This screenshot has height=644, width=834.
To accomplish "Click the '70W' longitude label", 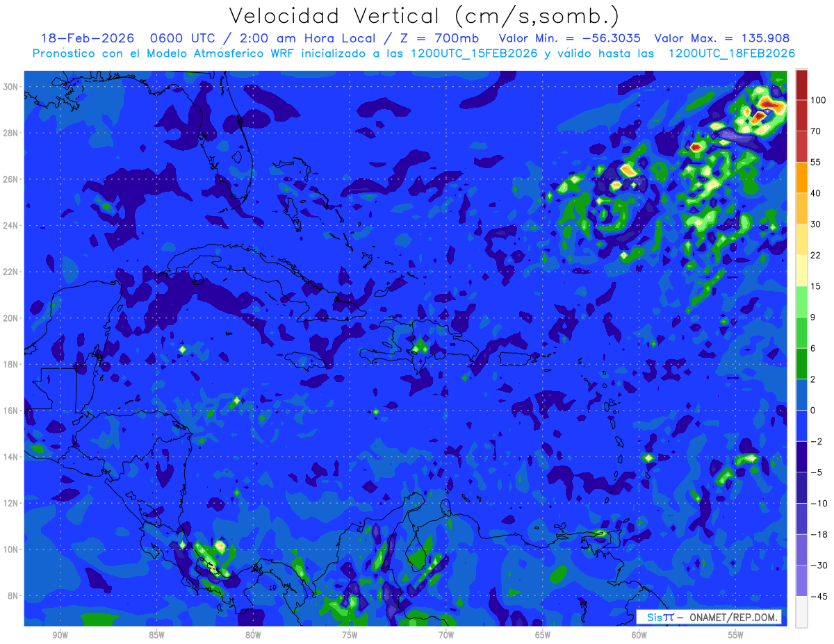I will point(446,634).
